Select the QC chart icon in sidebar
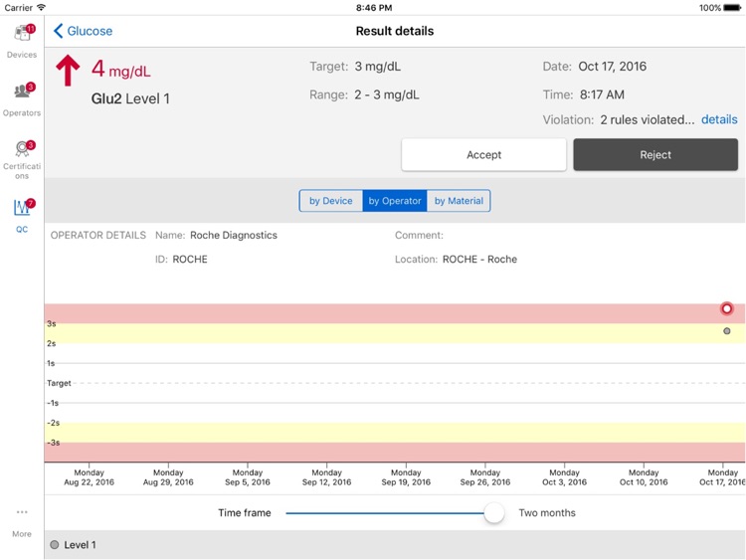746x560 pixels. pos(22,208)
